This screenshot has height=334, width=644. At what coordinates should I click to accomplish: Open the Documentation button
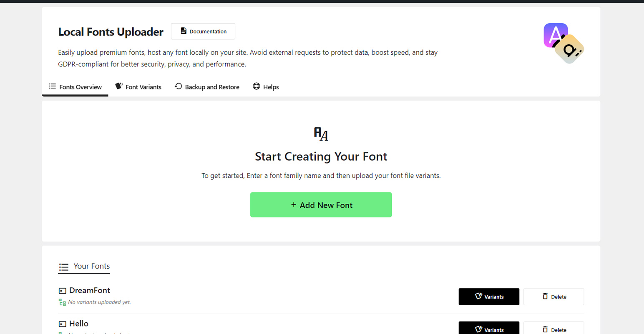point(203,31)
